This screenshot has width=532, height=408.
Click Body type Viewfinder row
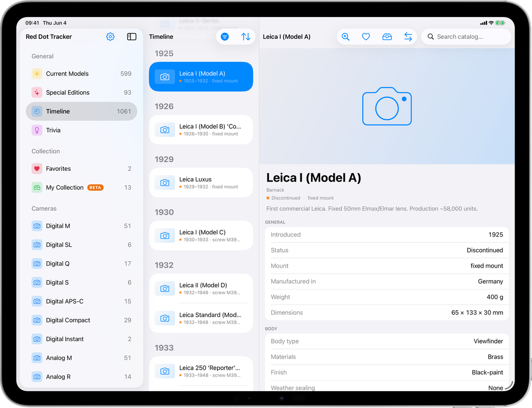click(387, 341)
